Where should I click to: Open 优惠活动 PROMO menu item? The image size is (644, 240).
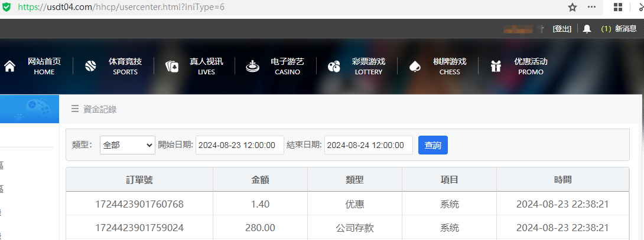point(530,66)
